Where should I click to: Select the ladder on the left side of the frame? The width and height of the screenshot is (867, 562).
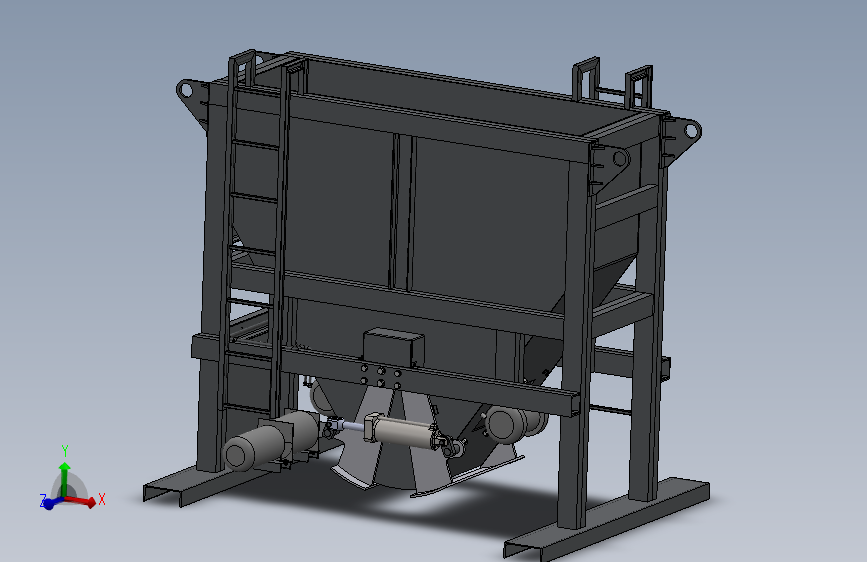point(259,238)
